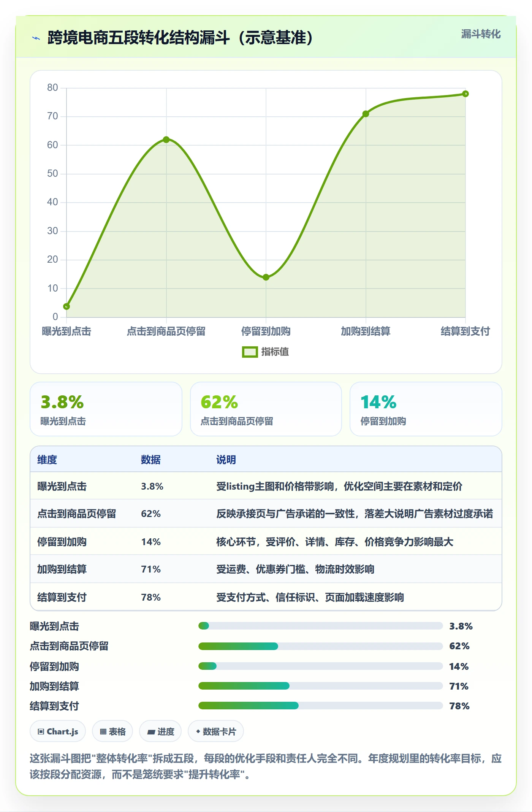Image resolution: width=532 pixels, height=812 pixels.
Task: Select the 表格 tag chip
Action: pos(112,731)
